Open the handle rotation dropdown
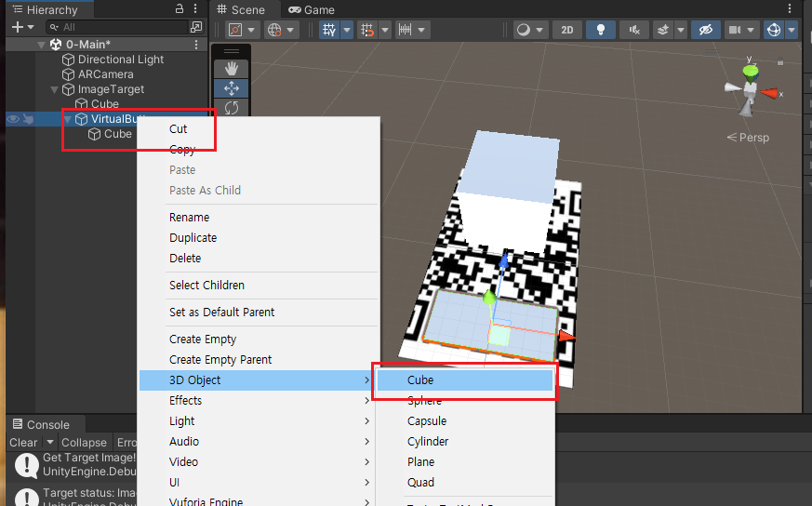 tap(290, 30)
